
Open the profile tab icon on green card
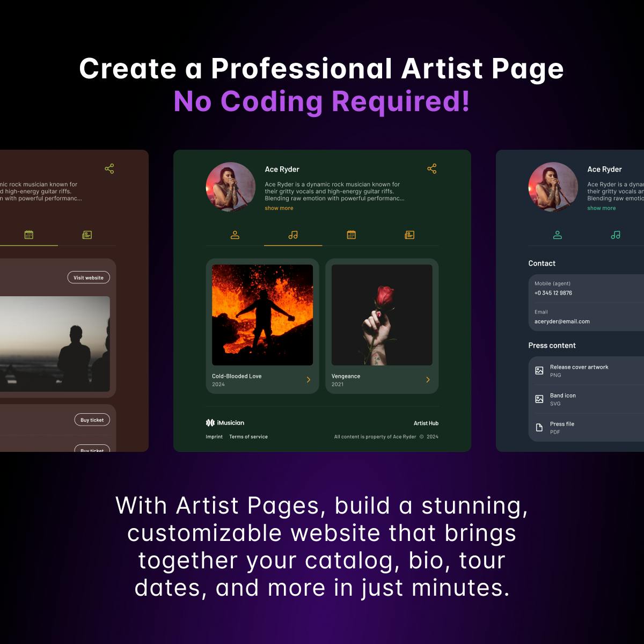pos(235,235)
